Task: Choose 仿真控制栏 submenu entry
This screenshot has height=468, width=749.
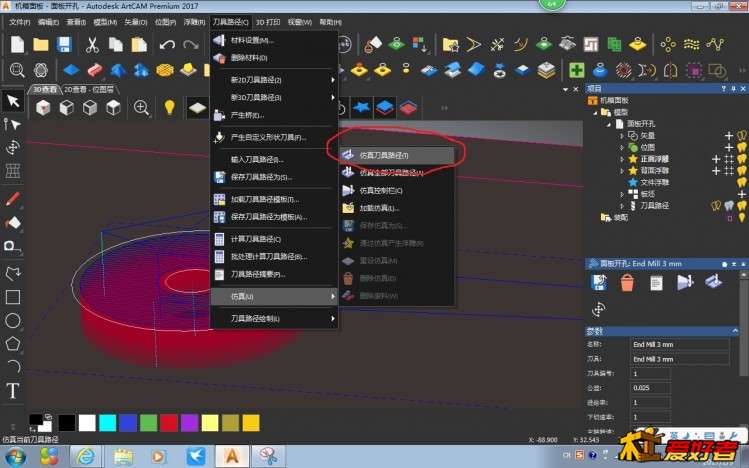Action: pyautogui.click(x=396, y=190)
